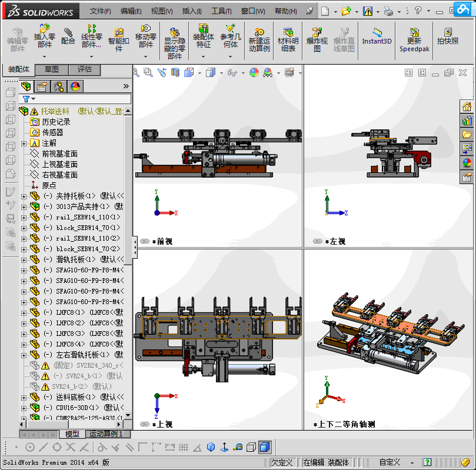Click the feature tree vertical scrollbar down arrow
This screenshot has height=470, width=476.
tap(128, 415)
